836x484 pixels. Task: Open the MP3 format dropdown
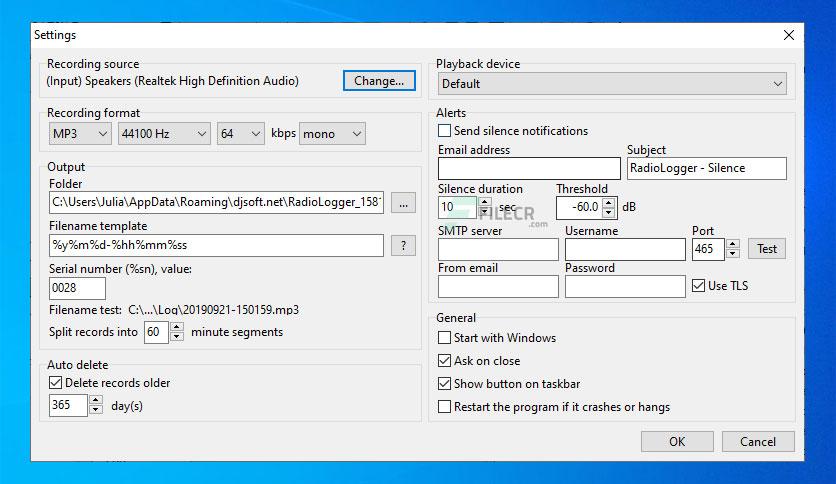(x=80, y=134)
